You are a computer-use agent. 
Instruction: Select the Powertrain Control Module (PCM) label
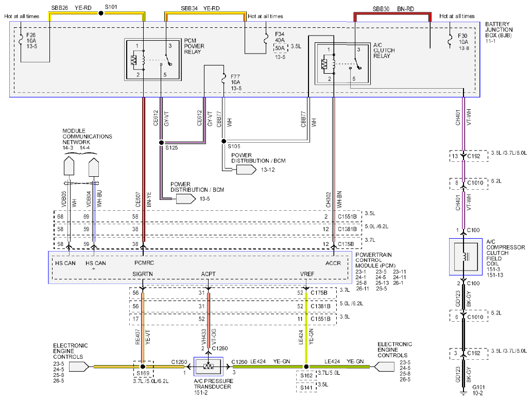coord(375,260)
